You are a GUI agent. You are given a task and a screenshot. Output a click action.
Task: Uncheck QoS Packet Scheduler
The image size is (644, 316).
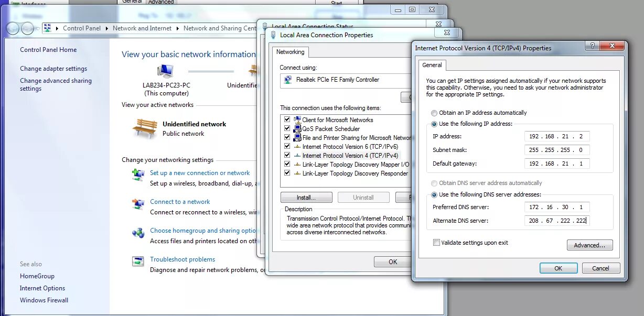click(287, 128)
